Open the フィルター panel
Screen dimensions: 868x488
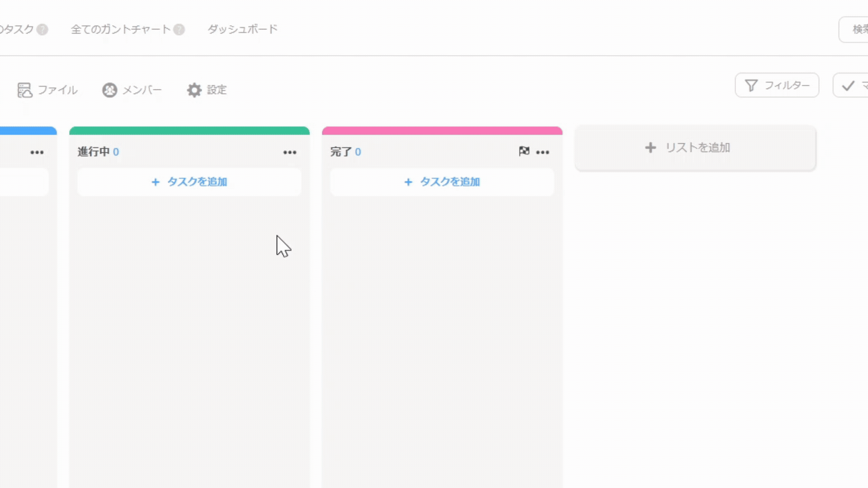click(x=777, y=85)
